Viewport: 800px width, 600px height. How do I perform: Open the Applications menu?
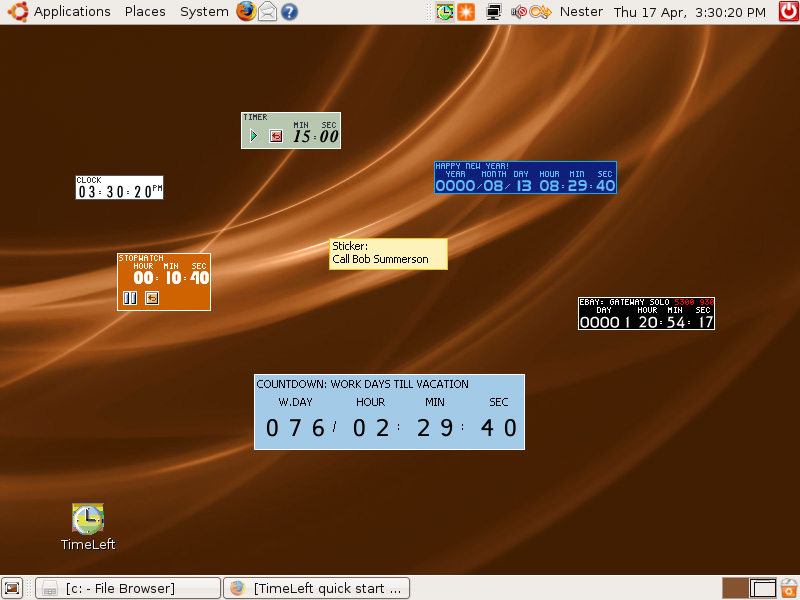pos(72,12)
